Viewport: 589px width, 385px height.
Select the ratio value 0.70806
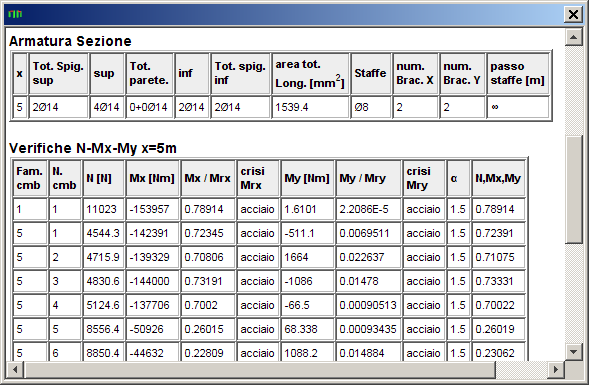click(x=208, y=257)
